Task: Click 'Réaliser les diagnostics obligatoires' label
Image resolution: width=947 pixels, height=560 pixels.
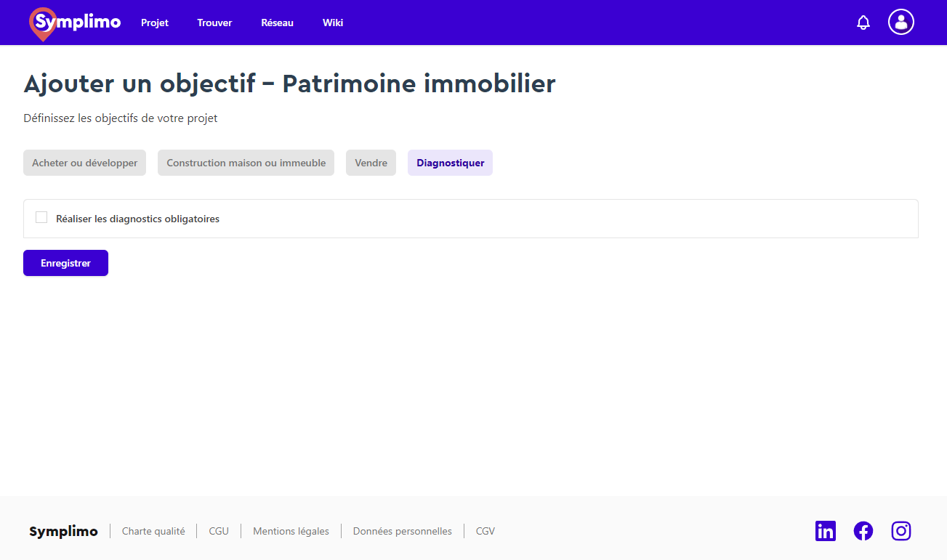Action: (137, 219)
